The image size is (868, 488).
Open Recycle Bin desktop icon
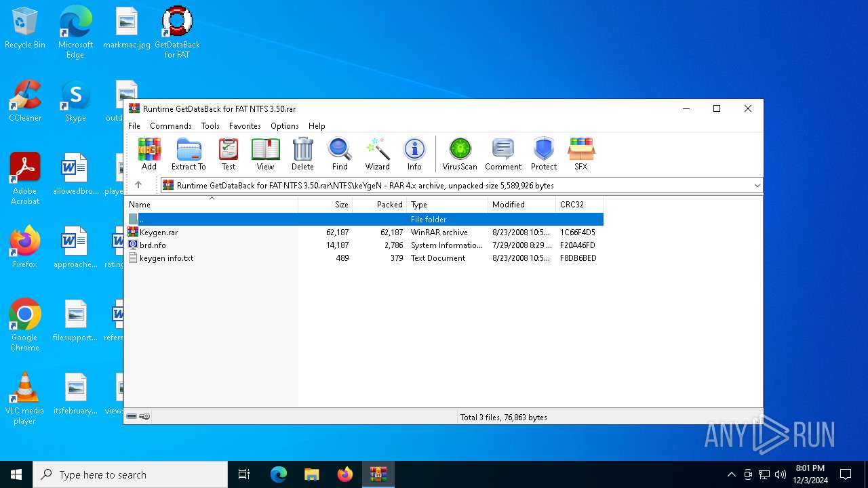point(25,28)
